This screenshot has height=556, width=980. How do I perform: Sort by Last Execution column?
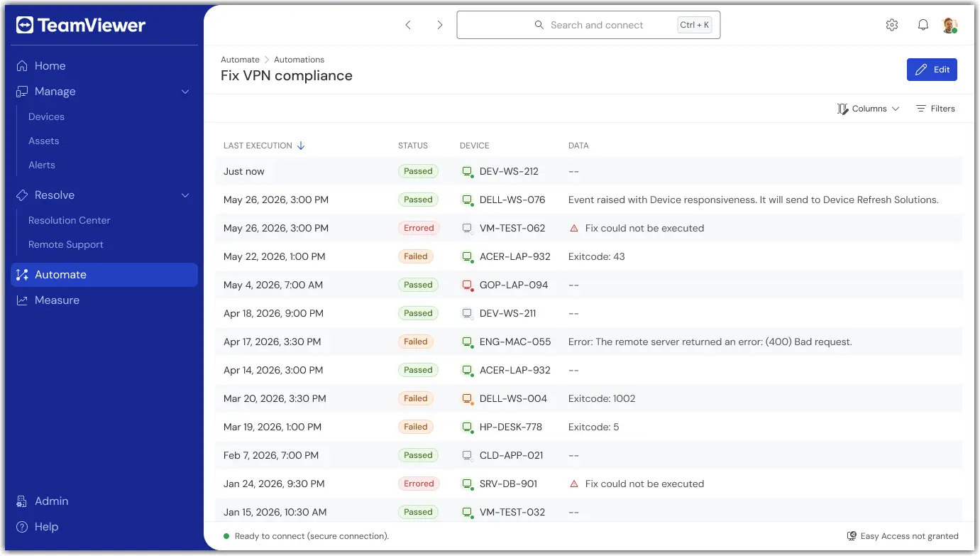tap(264, 146)
